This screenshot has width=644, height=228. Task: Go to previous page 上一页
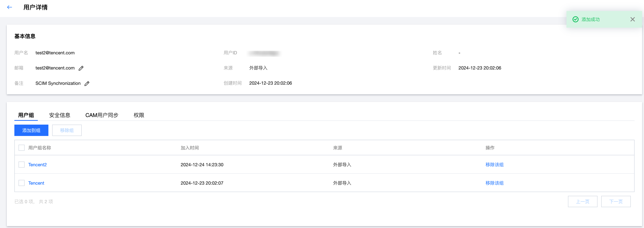pyautogui.click(x=583, y=201)
